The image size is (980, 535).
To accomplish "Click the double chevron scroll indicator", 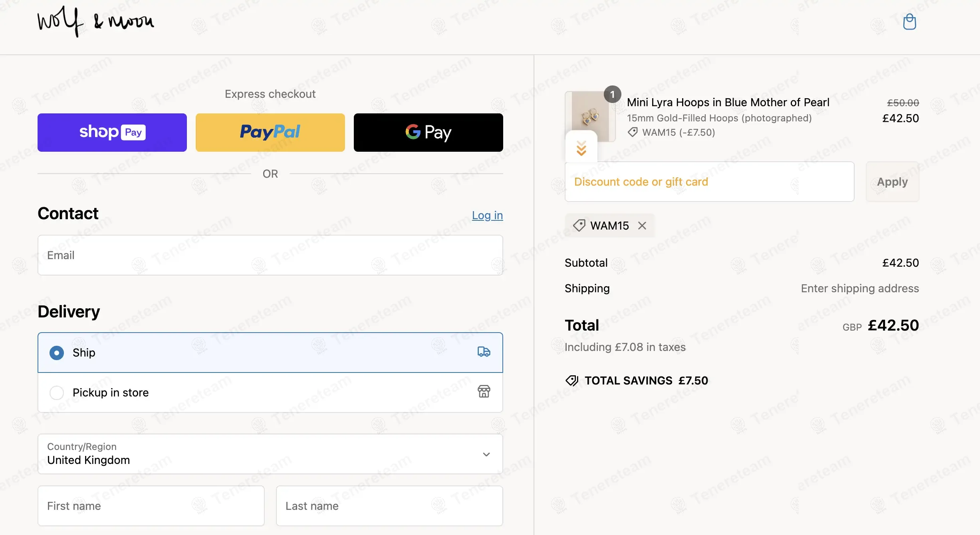I will click(x=581, y=148).
